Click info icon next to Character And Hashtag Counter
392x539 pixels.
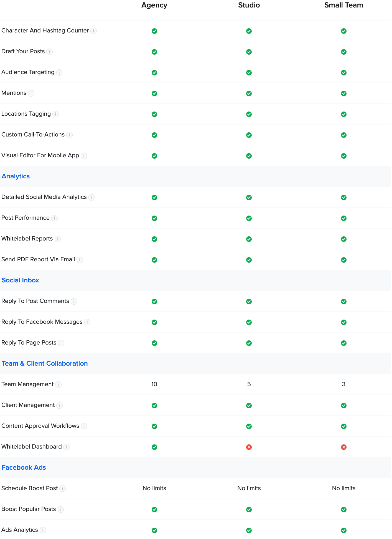[94, 31]
